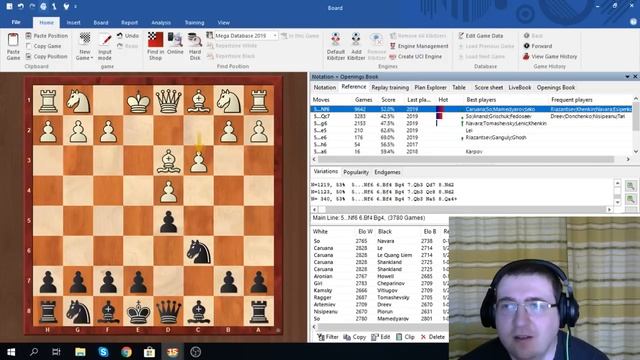Select the Aronian versus Howell game row
This screenshot has width=640, height=360.
[380, 276]
